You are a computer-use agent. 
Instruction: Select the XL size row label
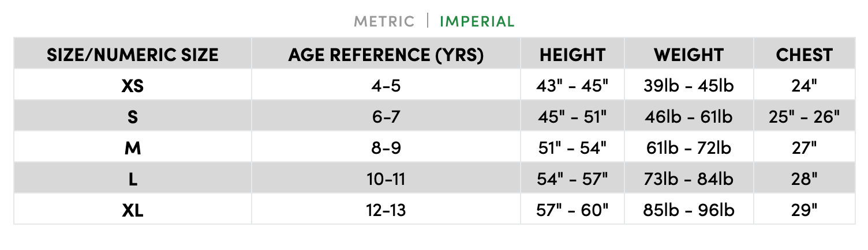132,210
